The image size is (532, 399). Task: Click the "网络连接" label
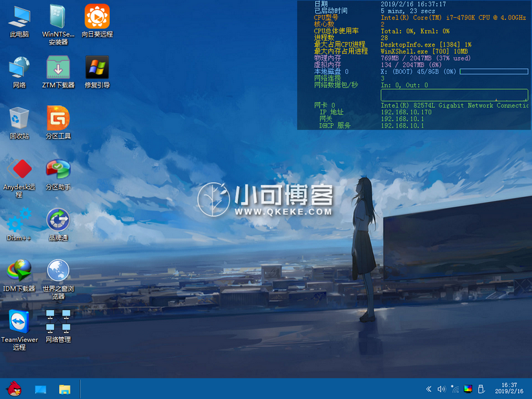(327, 78)
